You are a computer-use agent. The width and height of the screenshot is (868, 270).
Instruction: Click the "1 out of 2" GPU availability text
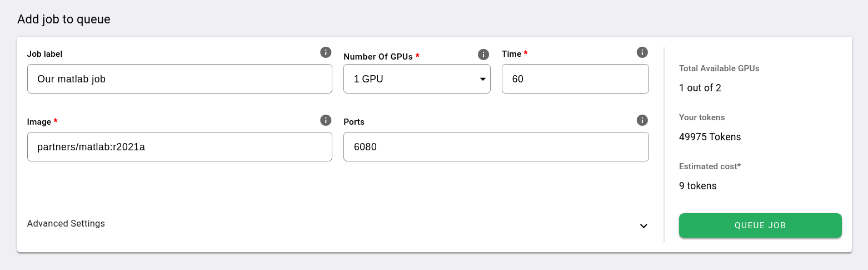700,88
